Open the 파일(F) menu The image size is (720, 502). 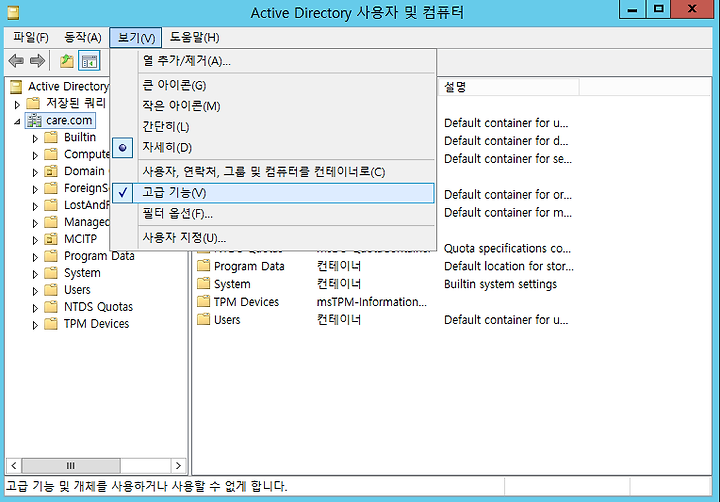(31, 37)
